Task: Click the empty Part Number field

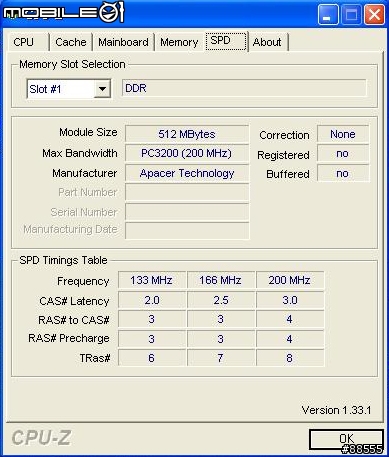Action: tap(187, 192)
